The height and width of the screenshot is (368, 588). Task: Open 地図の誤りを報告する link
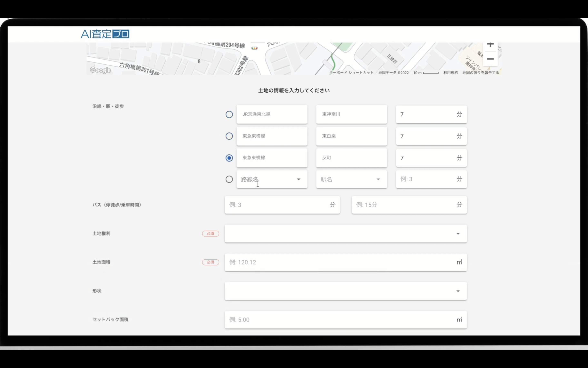[481, 73]
